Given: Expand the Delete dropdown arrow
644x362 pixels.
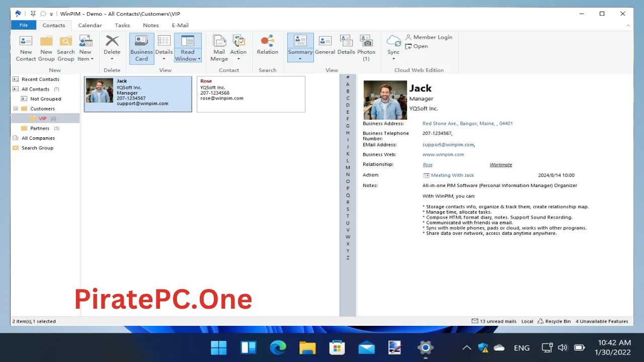Looking at the screenshot, I should [x=112, y=59].
